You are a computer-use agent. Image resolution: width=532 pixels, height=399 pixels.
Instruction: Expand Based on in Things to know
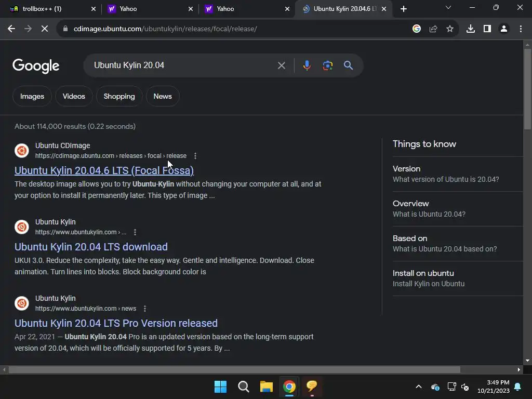click(x=458, y=244)
